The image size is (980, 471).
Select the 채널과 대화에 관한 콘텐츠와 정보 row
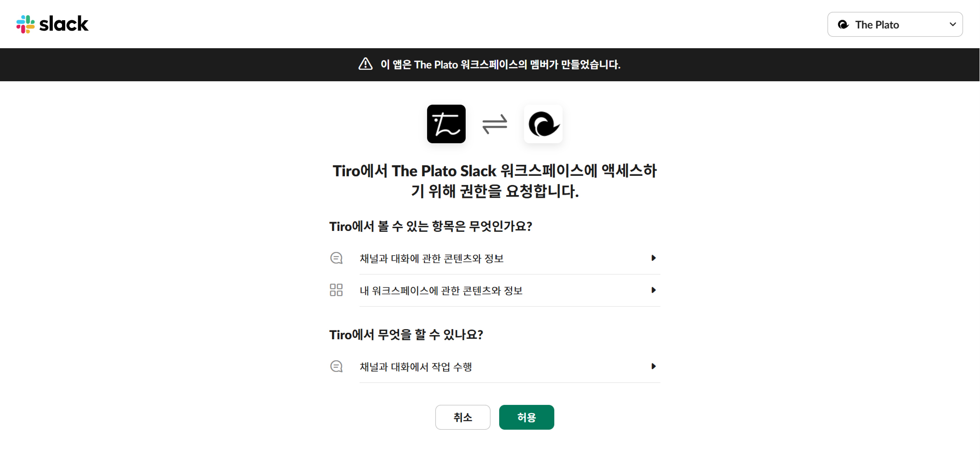[432, 258]
